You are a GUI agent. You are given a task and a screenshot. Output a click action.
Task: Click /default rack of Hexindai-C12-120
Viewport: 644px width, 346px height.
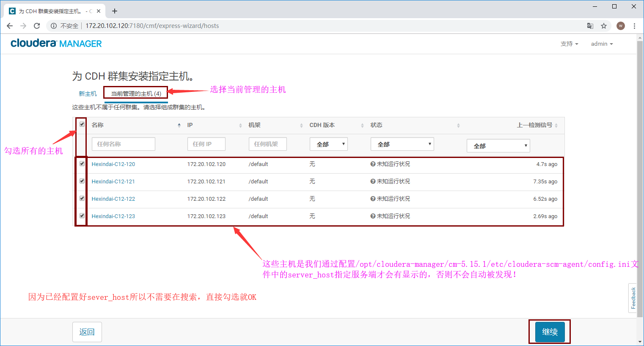258,164
